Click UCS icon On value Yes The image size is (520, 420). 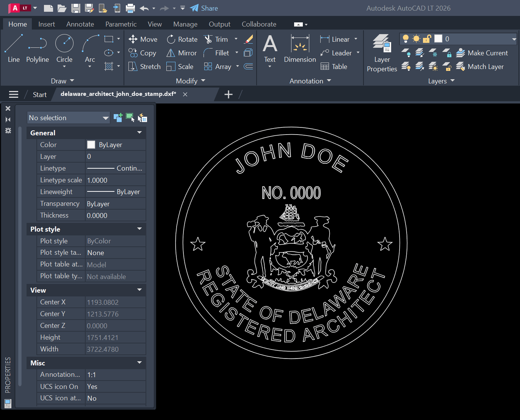click(x=116, y=387)
